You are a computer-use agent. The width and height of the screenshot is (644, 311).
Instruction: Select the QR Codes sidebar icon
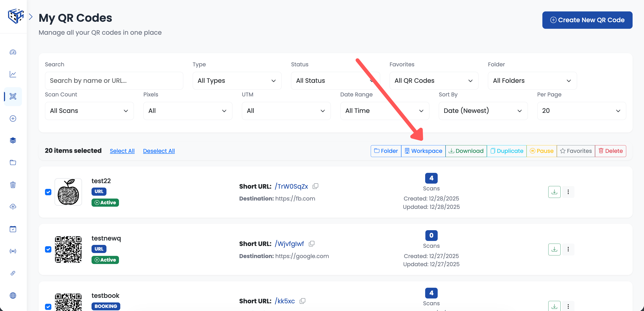pyautogui.click(x=13, y=96)
